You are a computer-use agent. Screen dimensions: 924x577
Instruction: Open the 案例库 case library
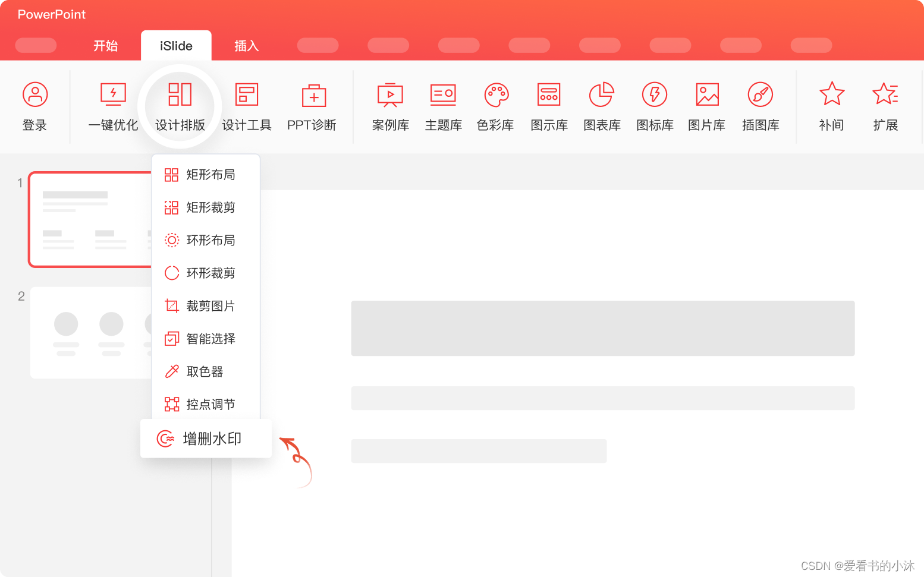pos(391,107)
